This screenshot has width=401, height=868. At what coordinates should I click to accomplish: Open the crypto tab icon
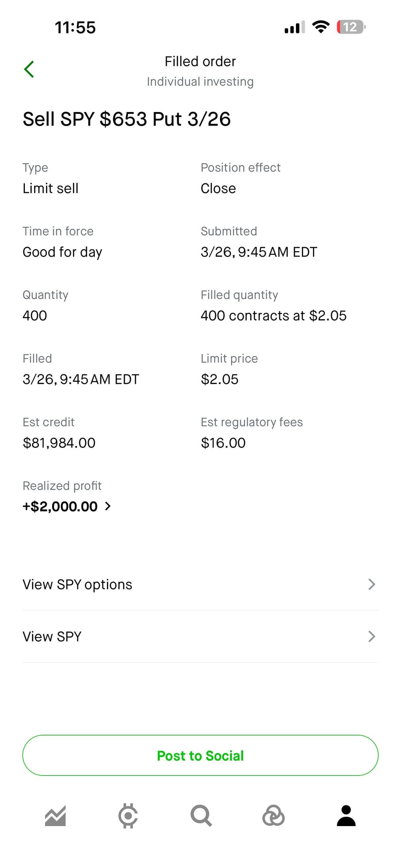pos(128,816)
